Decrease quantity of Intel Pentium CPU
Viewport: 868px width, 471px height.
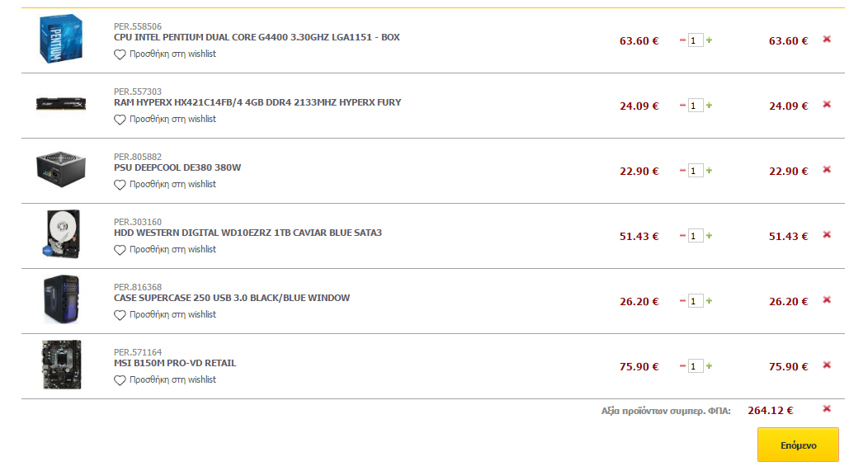click(x=682, y=40)
